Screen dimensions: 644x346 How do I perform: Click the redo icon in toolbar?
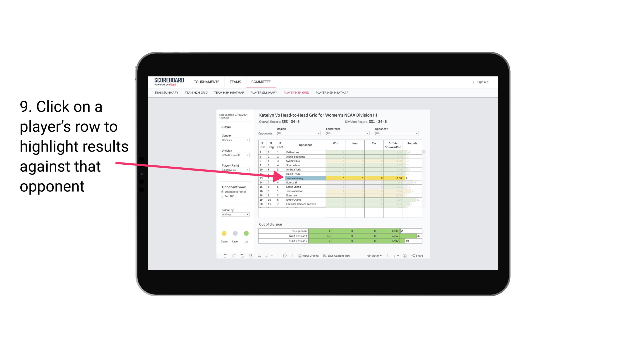point(233,256)
